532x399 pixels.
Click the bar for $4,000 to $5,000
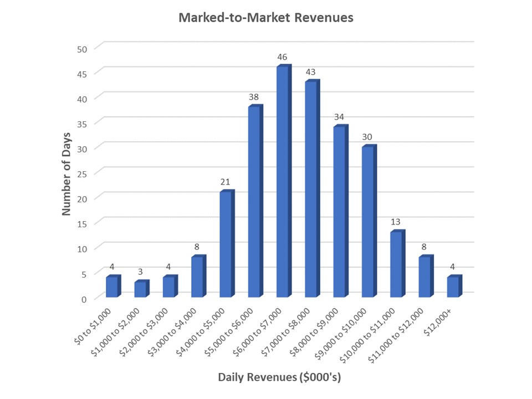[226, 244]
